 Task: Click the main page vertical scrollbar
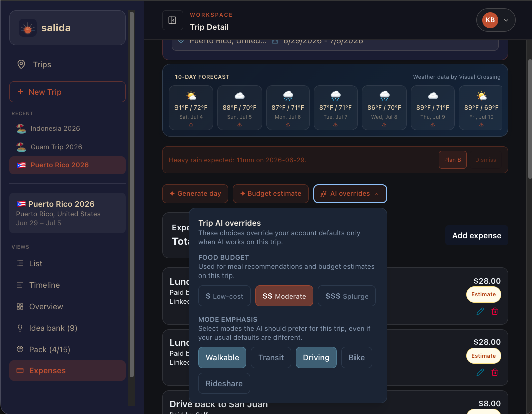(530, 119)
